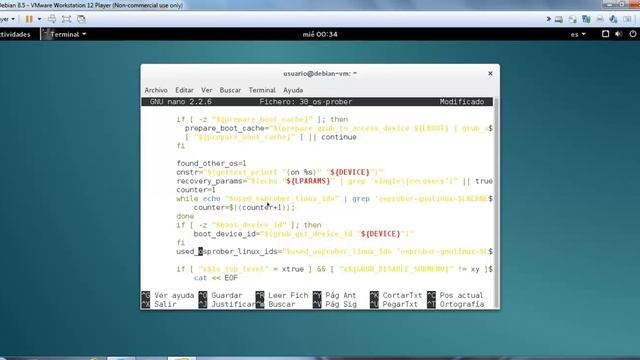Click the terminal title usuario@debian-vm

coord(320,73)
